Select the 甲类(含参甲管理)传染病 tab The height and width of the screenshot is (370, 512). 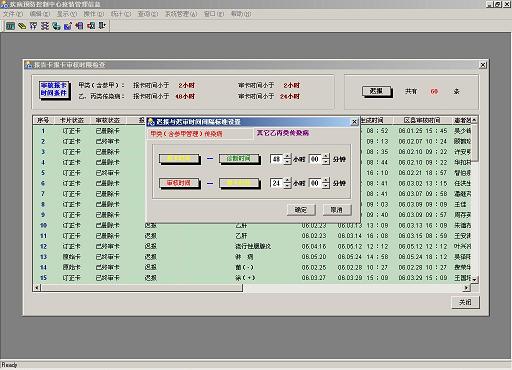(186, 134)
